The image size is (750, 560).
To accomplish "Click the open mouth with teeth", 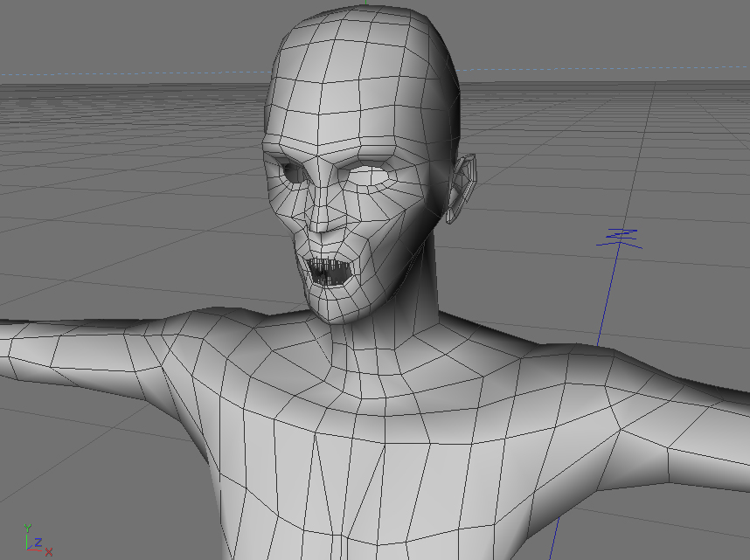I will 330,272.
